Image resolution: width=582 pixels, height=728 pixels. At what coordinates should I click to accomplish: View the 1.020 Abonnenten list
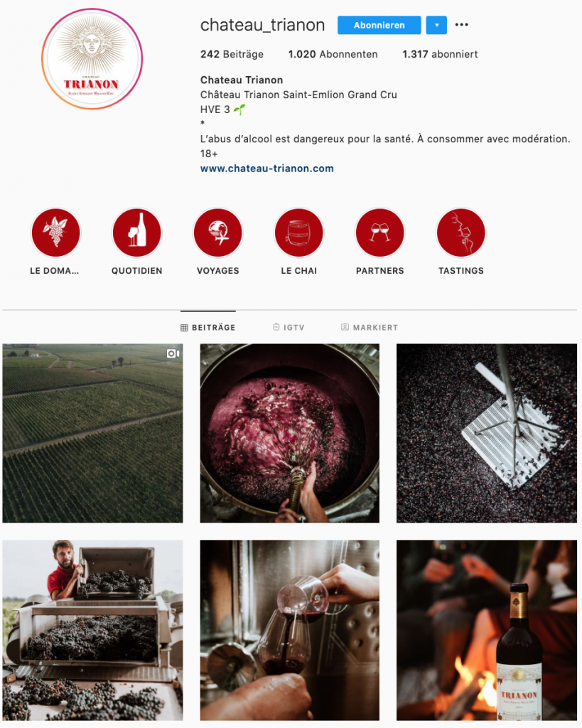(333, 54)
